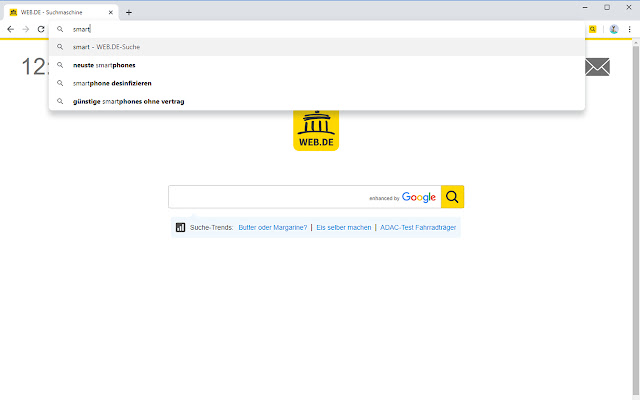Click the magnifier icon beside 'neuste smartphones'
640x400 pixels.
(60, 65)
